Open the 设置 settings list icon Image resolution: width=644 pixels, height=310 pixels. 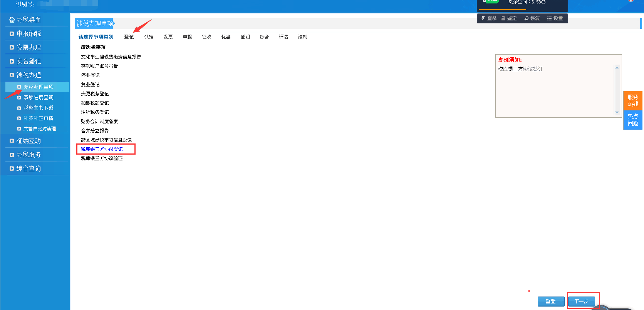tap(549, 18)
